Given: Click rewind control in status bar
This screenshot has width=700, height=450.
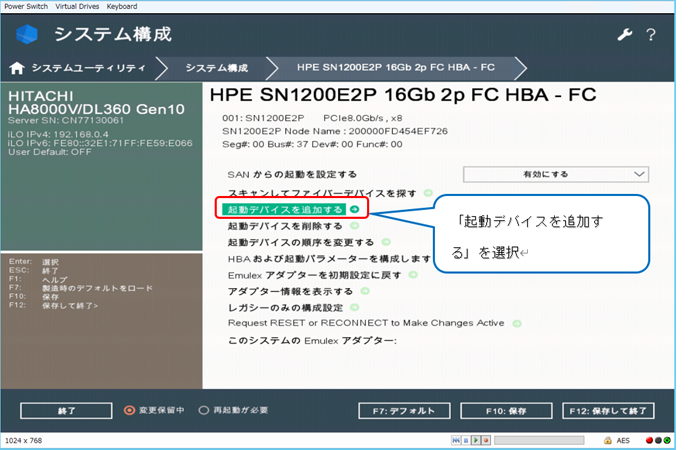Looking at the screenshot, I should click(x=456, y=441).
